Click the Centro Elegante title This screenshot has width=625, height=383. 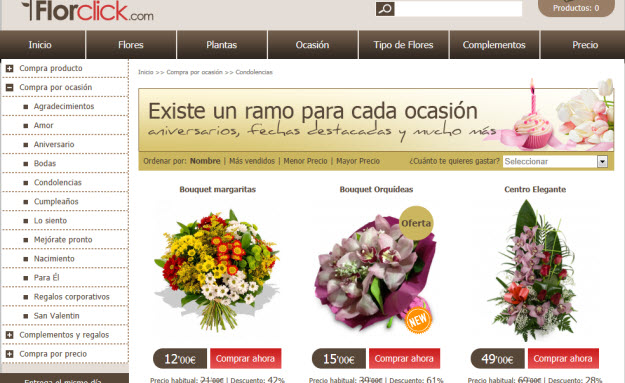pos(535,189)
